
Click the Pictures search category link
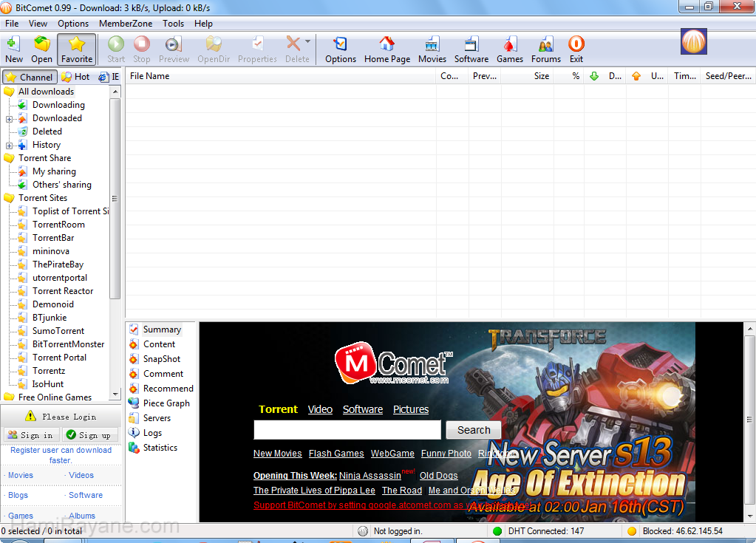point(411,409)
